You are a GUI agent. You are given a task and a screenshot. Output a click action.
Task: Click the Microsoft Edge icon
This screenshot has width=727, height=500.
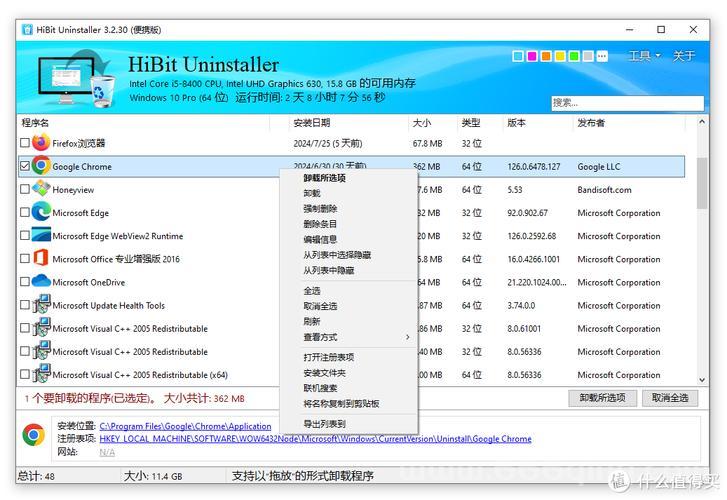point(41,212)
